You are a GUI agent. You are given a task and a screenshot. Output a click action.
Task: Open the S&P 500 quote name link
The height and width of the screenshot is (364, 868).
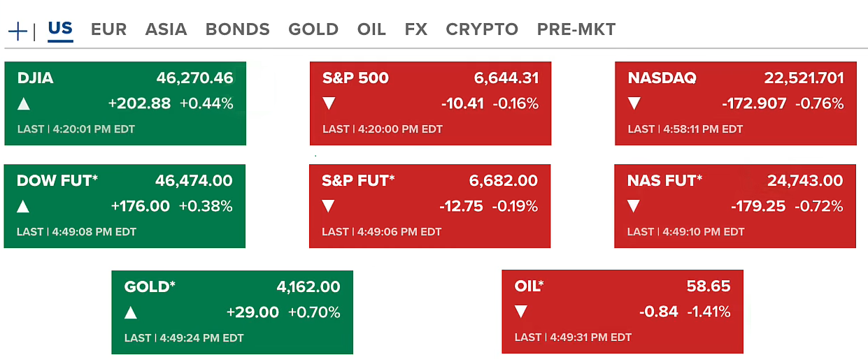[x=355, y=78]
